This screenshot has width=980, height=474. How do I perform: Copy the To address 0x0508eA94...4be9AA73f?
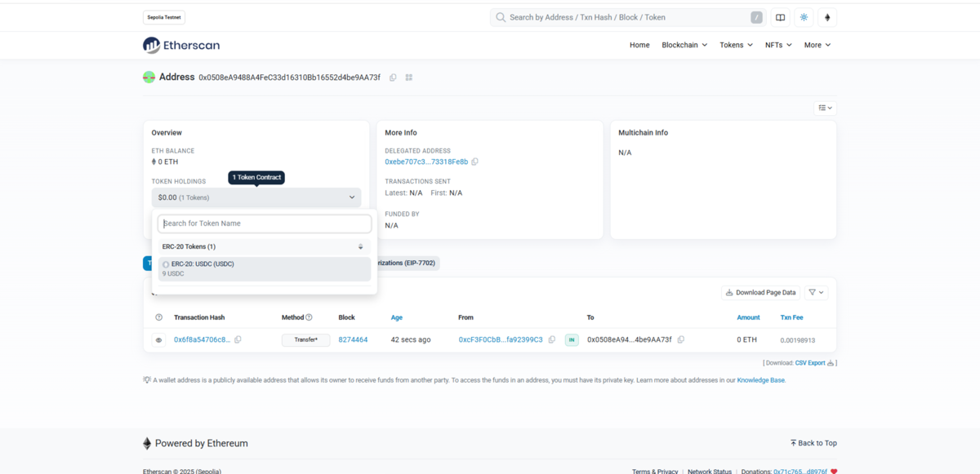click(681, 339)
